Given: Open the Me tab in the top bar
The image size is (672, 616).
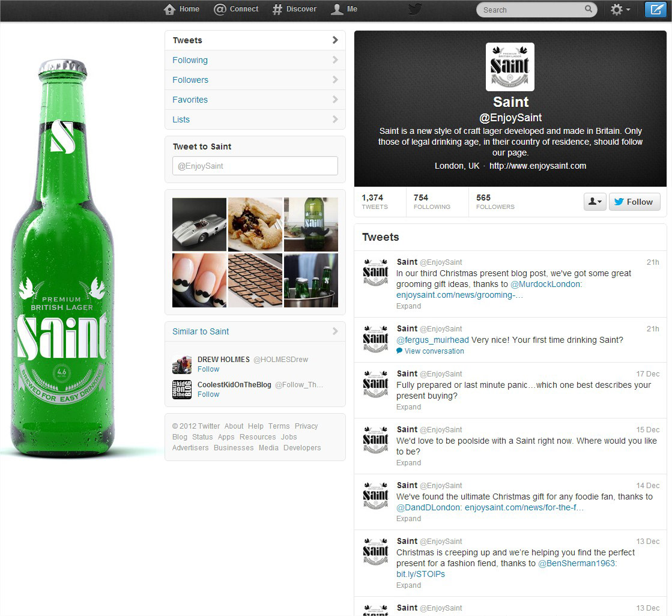Looking at the screenshot, I should [344, 9].
